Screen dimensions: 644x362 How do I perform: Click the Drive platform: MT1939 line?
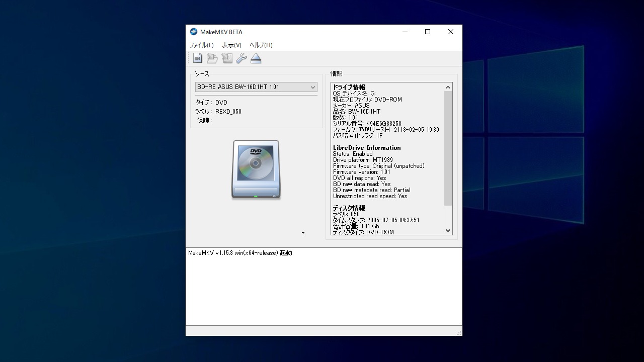(x=363, y=160)
